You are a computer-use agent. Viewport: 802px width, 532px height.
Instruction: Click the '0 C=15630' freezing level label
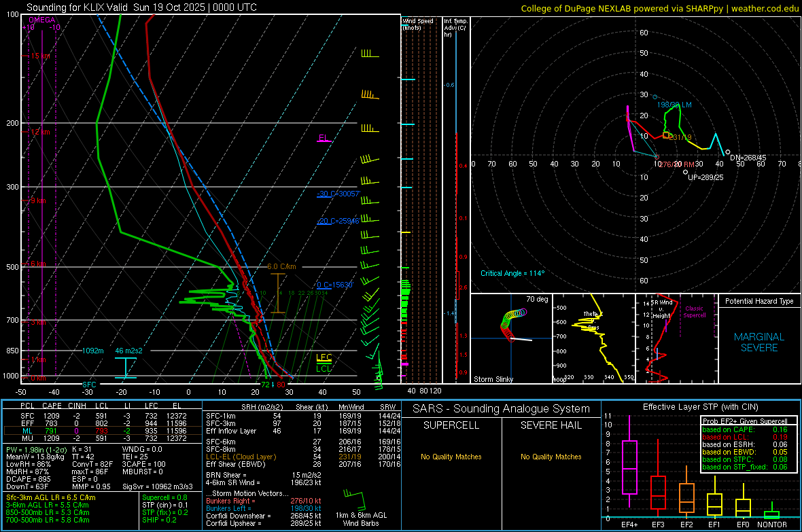point(334,285)
